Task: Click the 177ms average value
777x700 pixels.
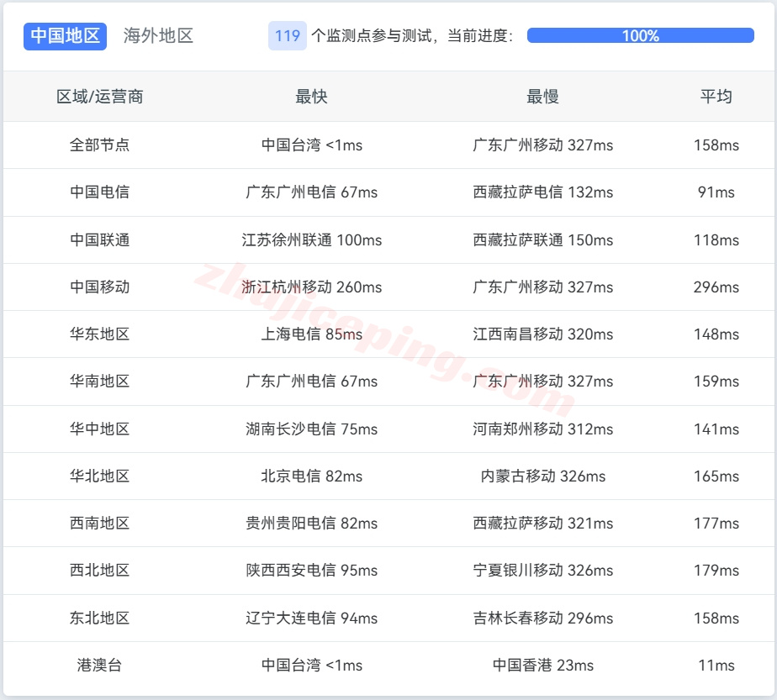Action: click(x=716, y=524)
